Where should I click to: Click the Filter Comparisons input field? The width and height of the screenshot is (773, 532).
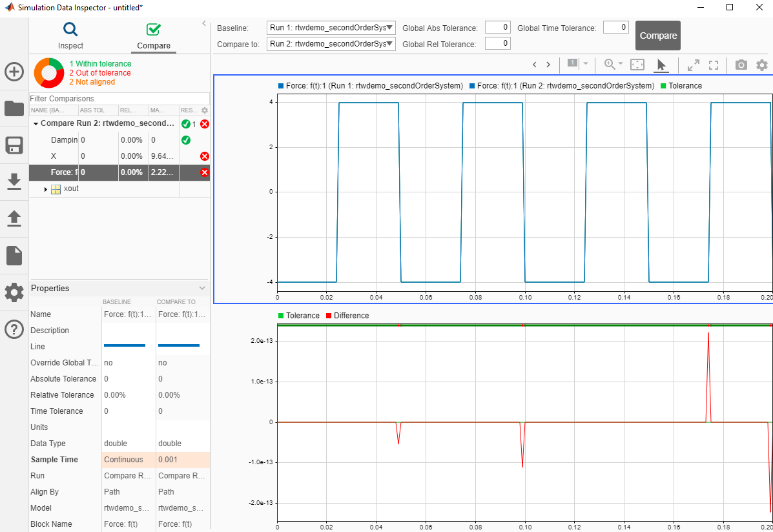coord(119,99)
